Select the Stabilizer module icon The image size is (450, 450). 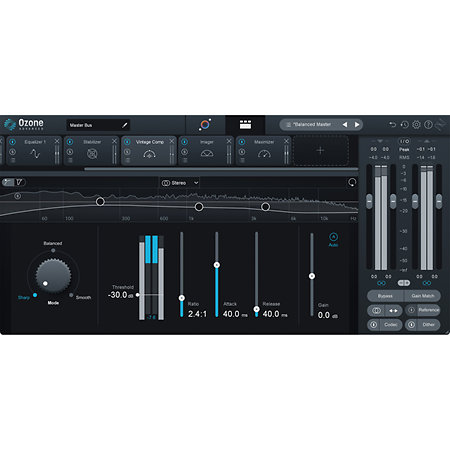point(92,154)
